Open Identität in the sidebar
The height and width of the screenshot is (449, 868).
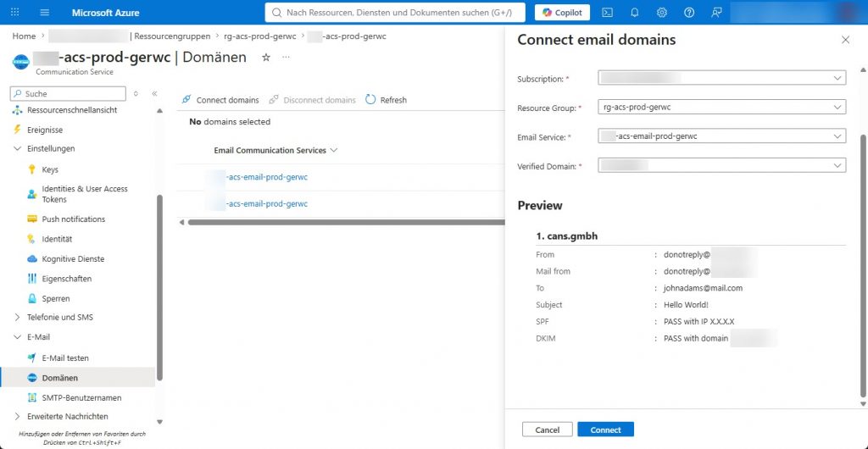tap(57, 239)
